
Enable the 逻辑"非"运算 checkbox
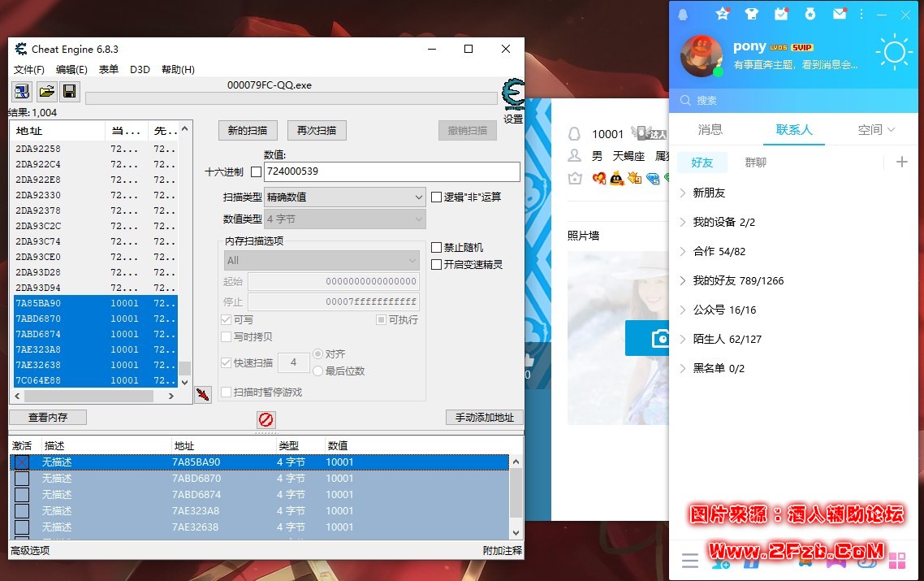point(437,197)
